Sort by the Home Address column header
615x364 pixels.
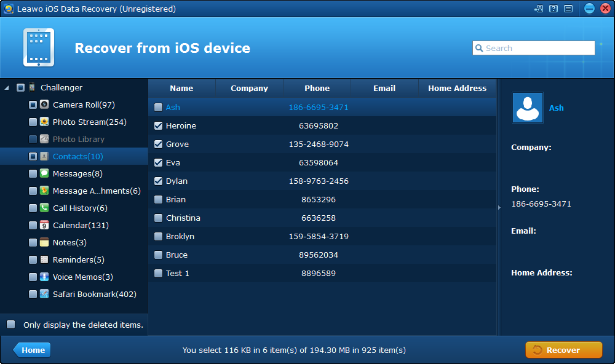pyautogui.click(x=458, y=89)
